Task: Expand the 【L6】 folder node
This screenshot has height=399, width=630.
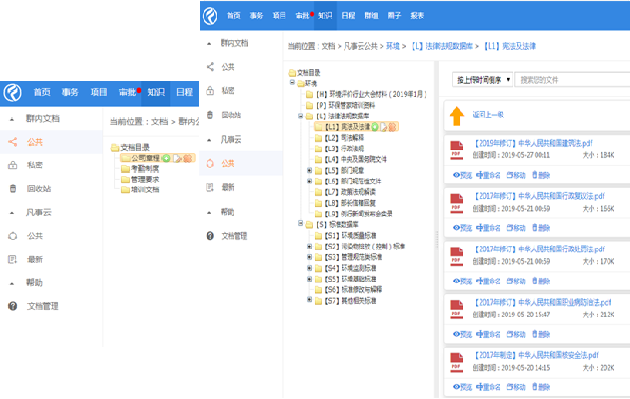Action: coord(309,181)
